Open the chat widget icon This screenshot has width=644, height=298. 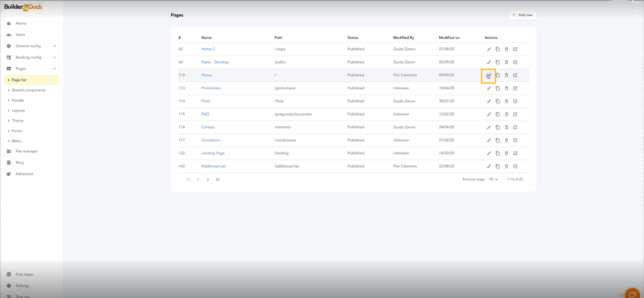632,294
